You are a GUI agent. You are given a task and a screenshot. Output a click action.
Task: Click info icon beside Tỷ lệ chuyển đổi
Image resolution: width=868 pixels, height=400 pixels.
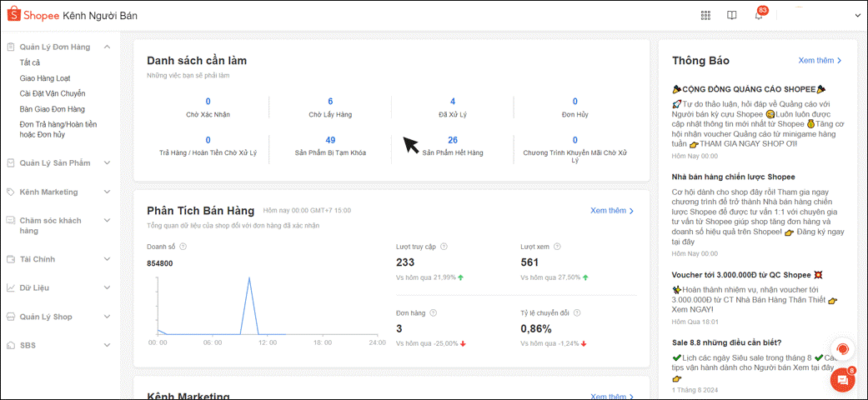click(x=577, y=313)
